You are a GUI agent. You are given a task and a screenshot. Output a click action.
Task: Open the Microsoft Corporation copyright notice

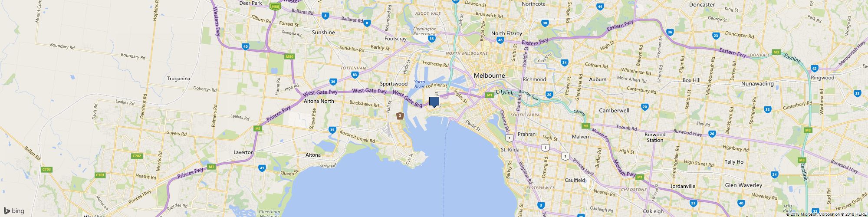(x=814, y=214)
